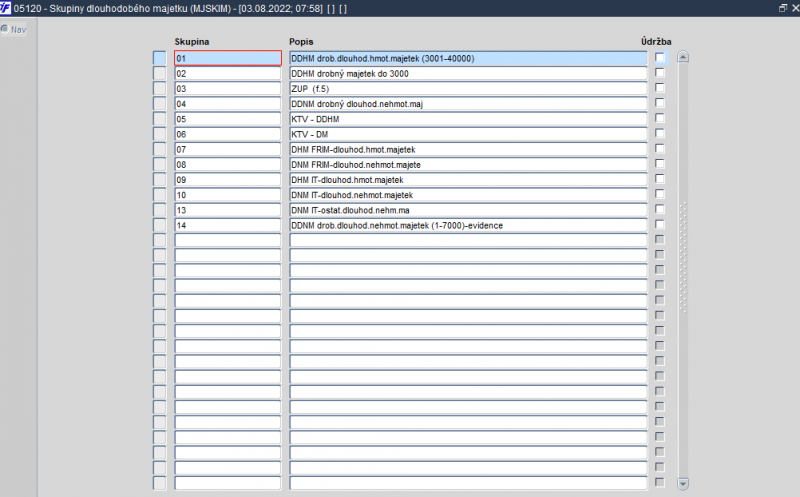This screenshot has height=497, width=800.
Task: Select the Skupina field with value 02
Action: [x=228, y=73]
